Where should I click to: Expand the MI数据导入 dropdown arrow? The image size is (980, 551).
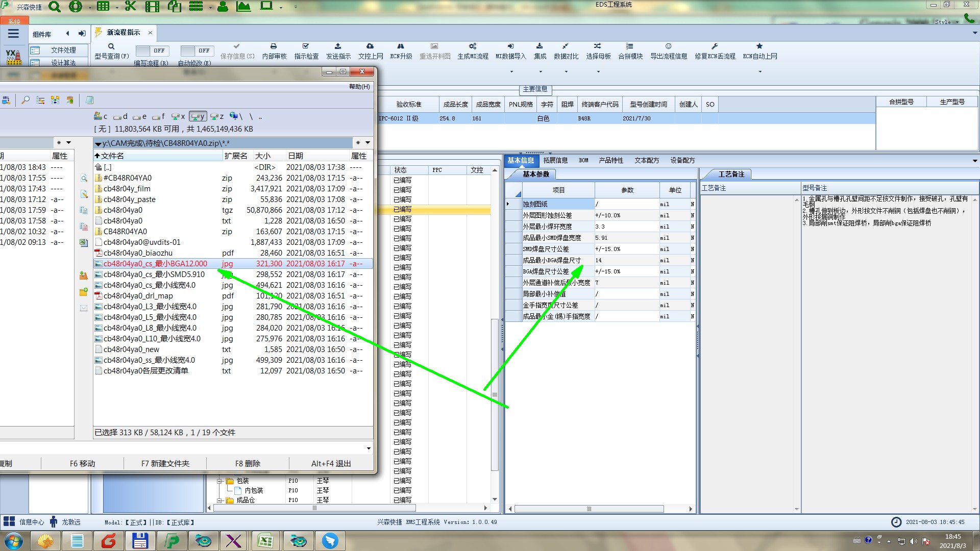pyautogui.click(x=511, y=72)
